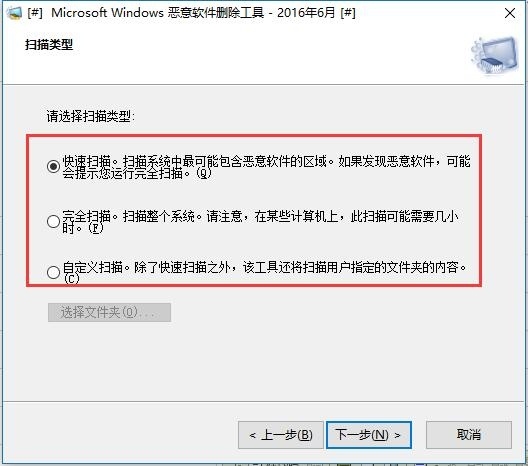Click the (C) shortcut hint of custom scan

[x=71, y=279]
